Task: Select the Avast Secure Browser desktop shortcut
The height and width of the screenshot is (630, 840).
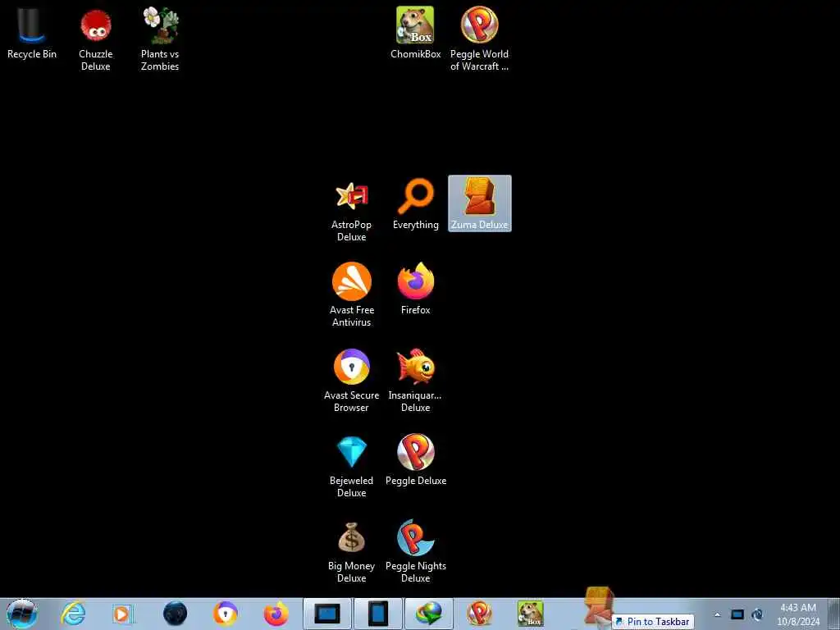Action: tap(351, 381)
